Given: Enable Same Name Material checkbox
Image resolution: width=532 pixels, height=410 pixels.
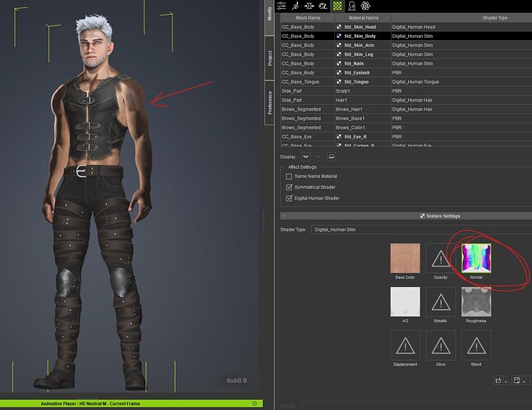Looking at the screenshot, I should (288, 176).
